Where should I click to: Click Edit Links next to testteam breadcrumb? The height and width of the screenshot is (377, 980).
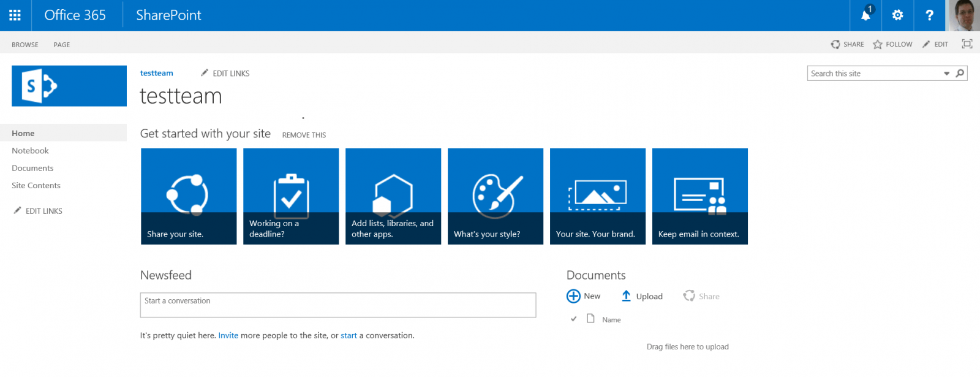coord(225,73)
